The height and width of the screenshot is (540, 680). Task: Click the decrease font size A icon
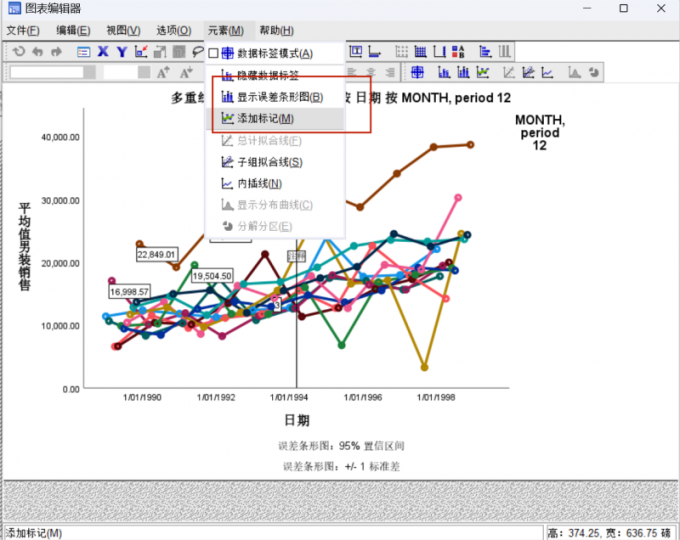click(x=186, y=72)
